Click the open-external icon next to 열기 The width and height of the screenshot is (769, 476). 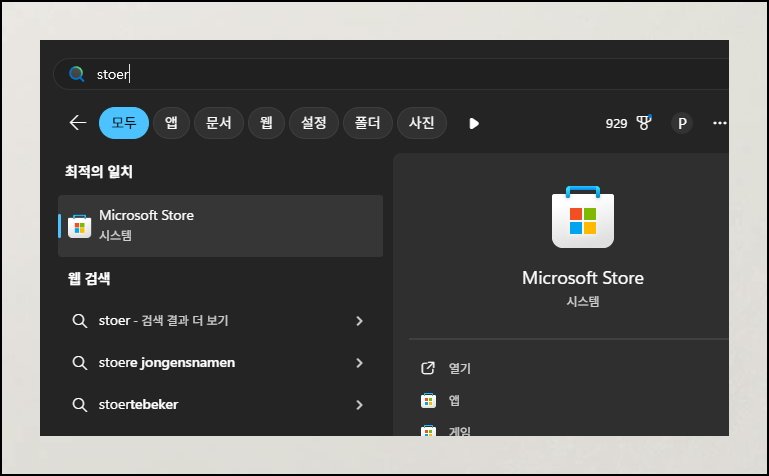click(x=428, y=368)
